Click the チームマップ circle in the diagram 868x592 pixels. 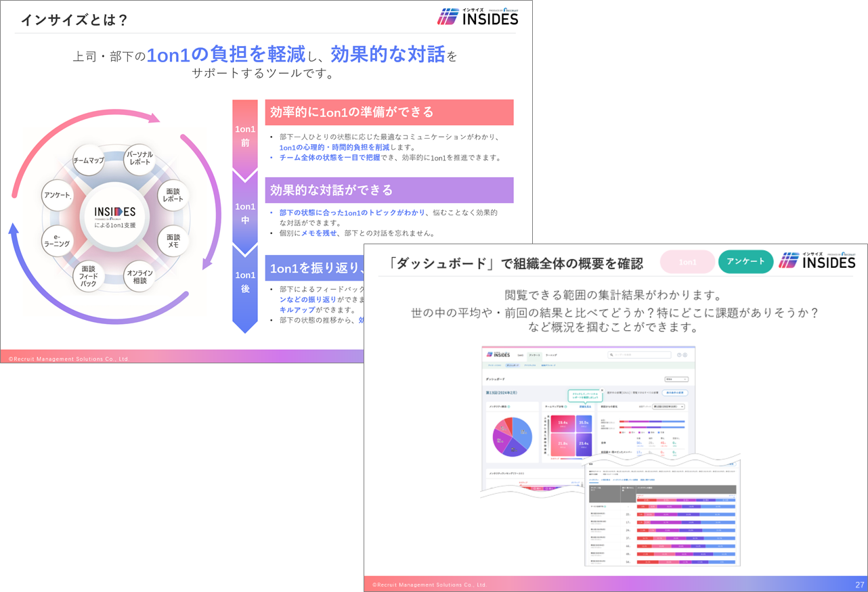click(x=88, y=161)
